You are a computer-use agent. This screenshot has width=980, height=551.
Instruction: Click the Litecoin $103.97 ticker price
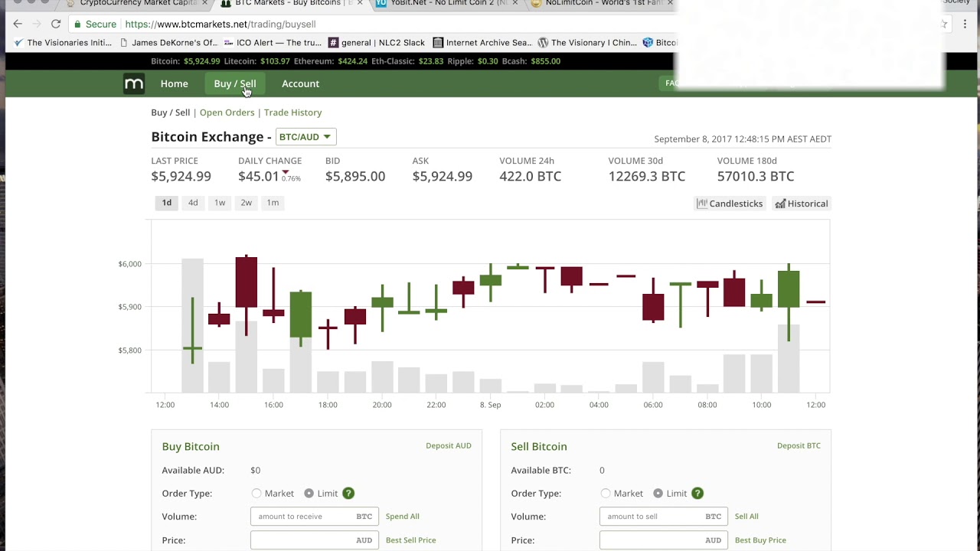[x=275, y=61]
